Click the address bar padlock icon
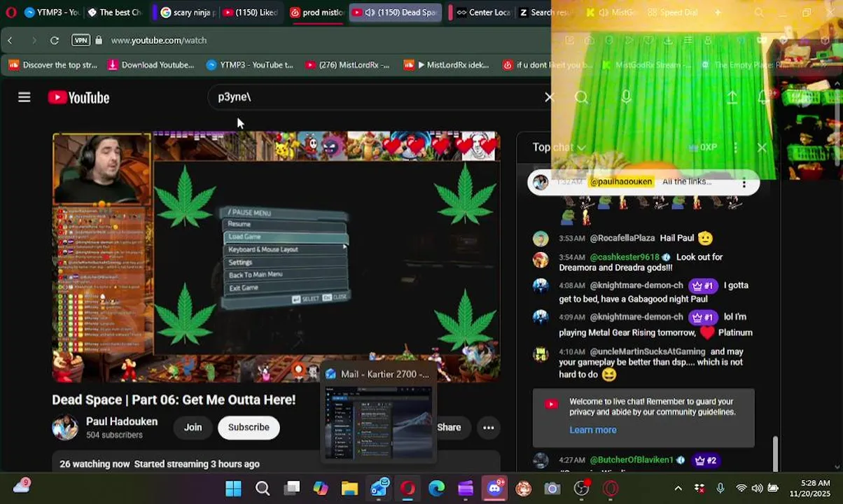The width and height of the screenshot is (843, 504). click(99, 41)
